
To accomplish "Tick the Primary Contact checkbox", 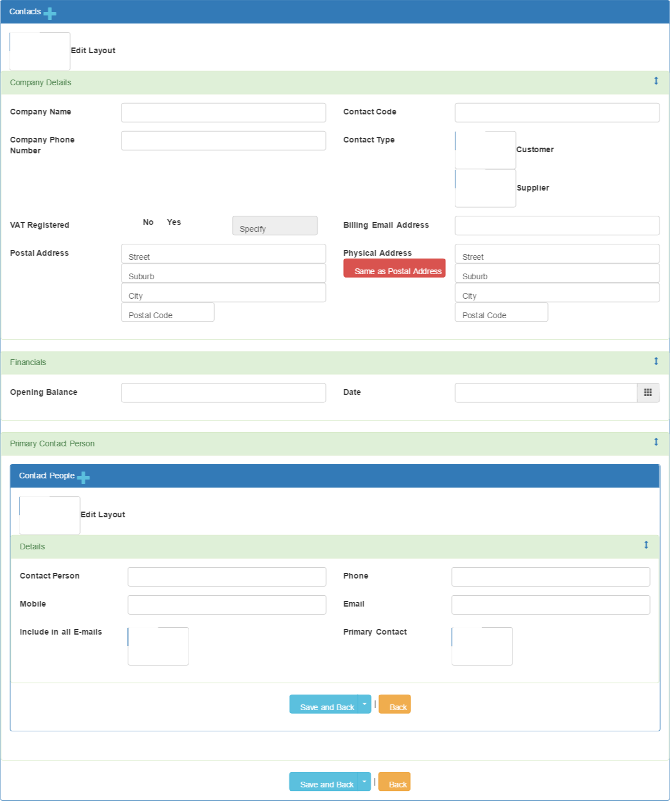I will coord(482,646).
